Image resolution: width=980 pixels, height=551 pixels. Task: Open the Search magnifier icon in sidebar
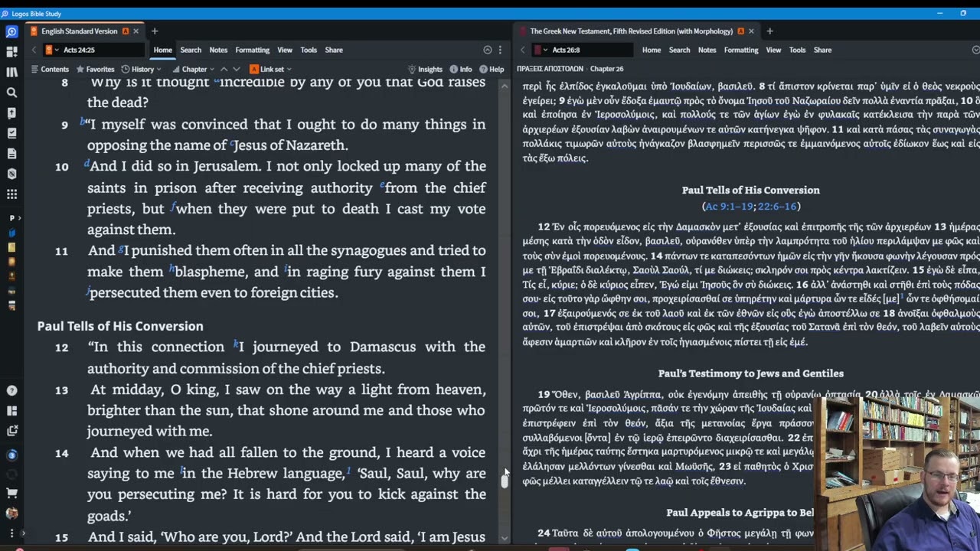point(11,93)
